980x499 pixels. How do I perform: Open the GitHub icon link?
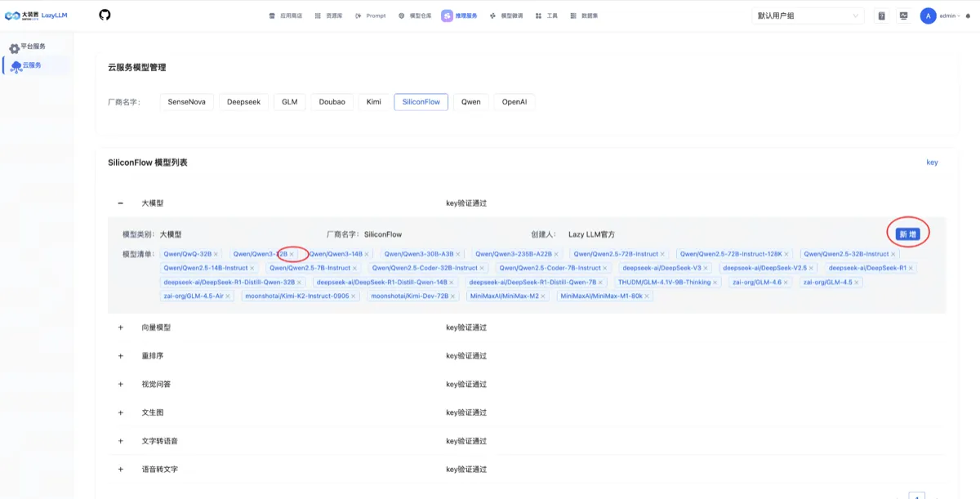coord(105,16)
